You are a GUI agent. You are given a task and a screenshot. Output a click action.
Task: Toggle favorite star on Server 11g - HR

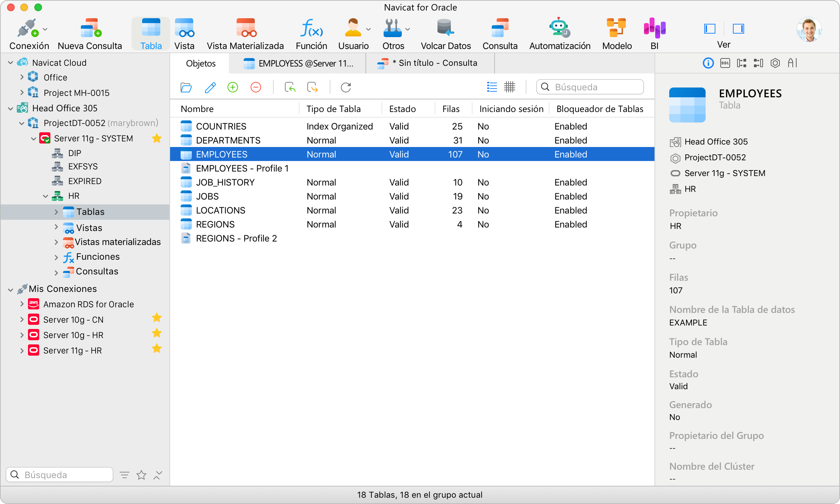157,349
